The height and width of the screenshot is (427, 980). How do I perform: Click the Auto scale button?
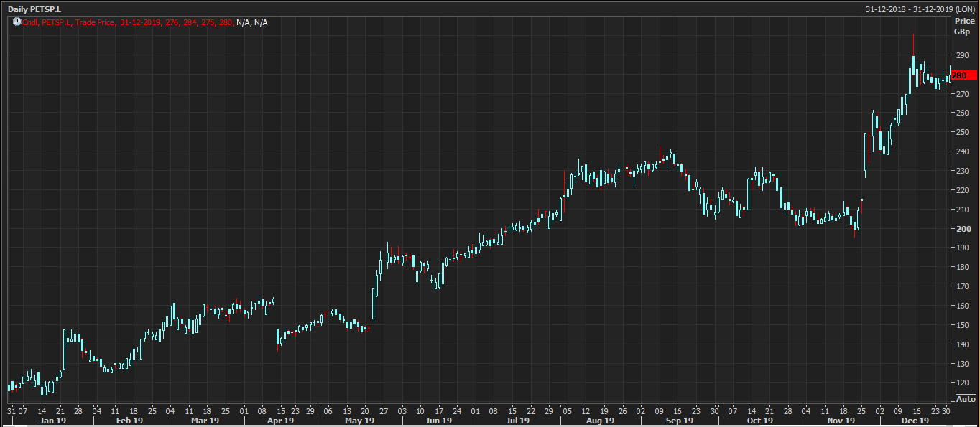click(x=966, y=399)
